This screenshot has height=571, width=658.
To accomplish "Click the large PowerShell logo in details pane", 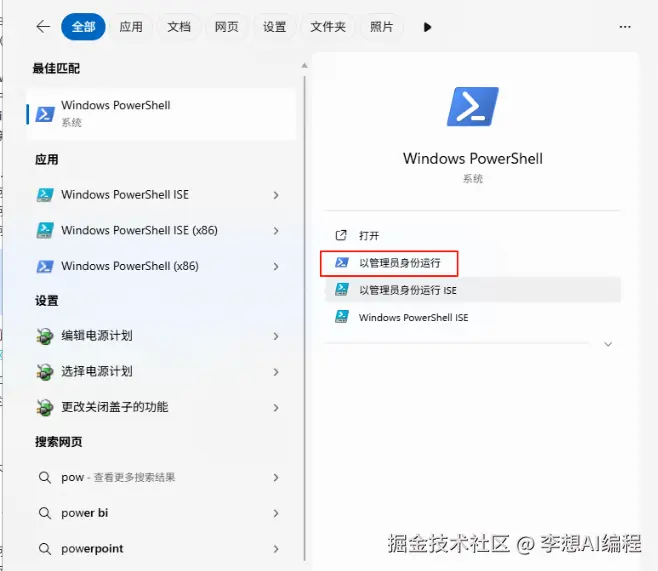I will point(473,107).
